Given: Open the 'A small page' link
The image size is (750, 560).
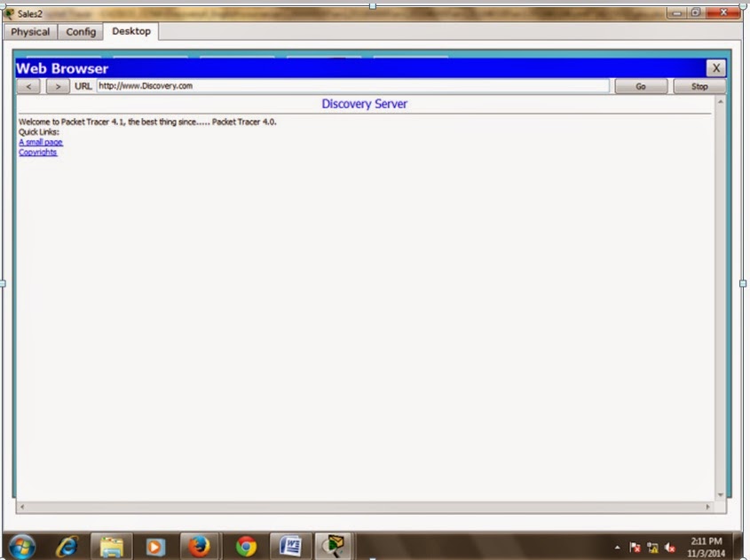Looking at the screenshot, I should pos(41,142).
